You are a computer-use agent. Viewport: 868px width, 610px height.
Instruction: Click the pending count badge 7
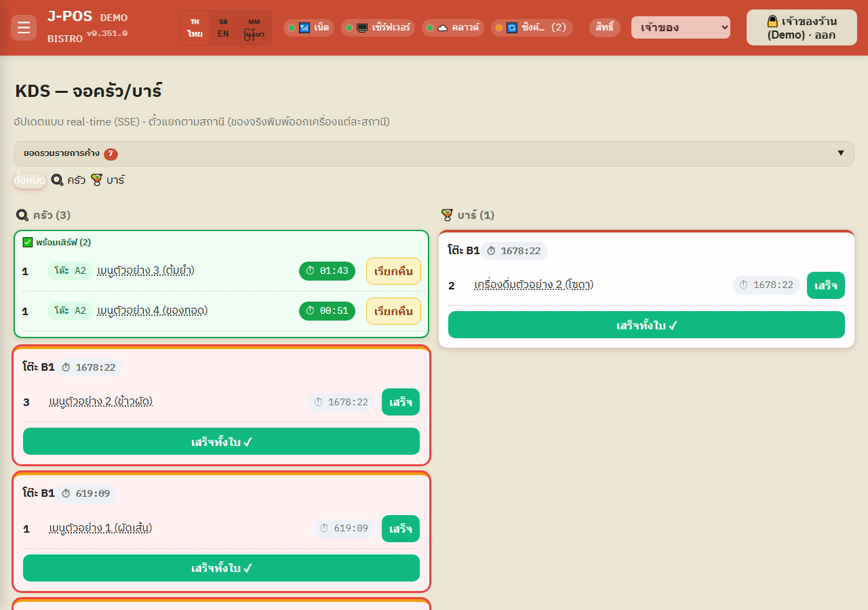(x=111, y=155)
